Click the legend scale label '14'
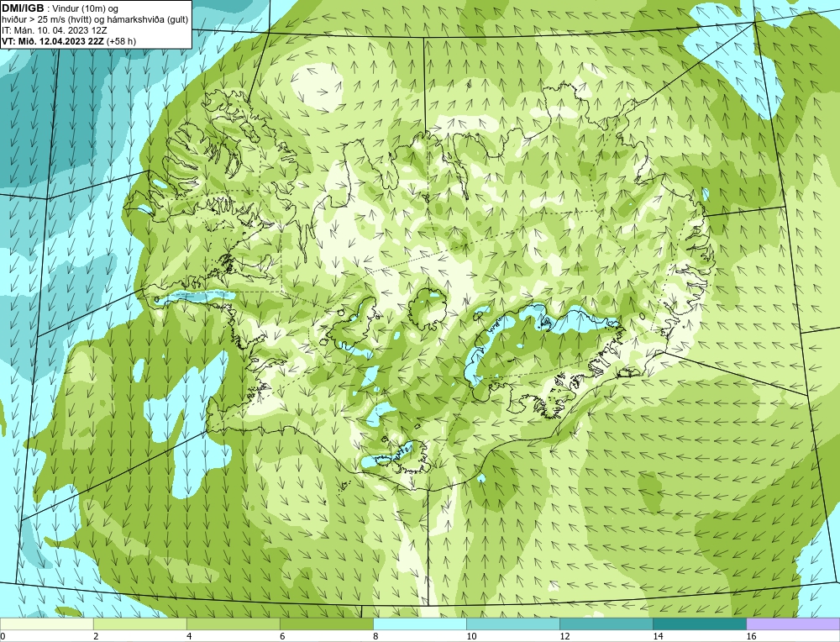The image size is (840, 642). [x=658, y=636]
